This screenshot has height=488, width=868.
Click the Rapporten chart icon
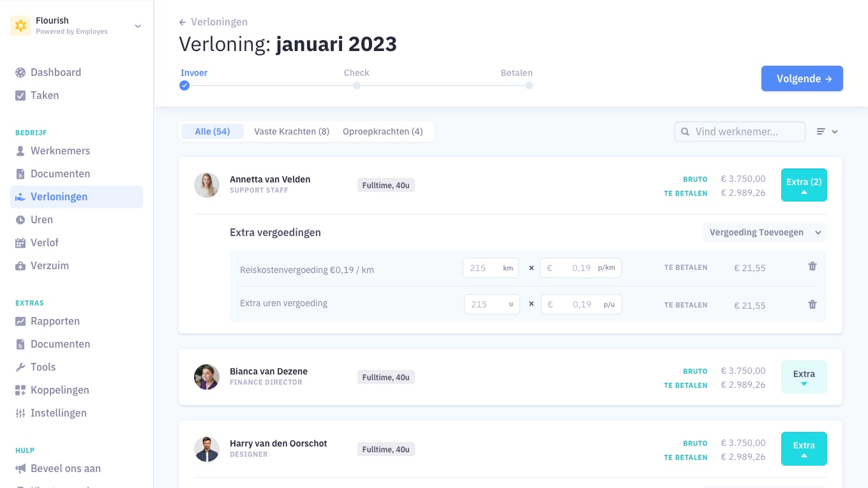[20, 322]
